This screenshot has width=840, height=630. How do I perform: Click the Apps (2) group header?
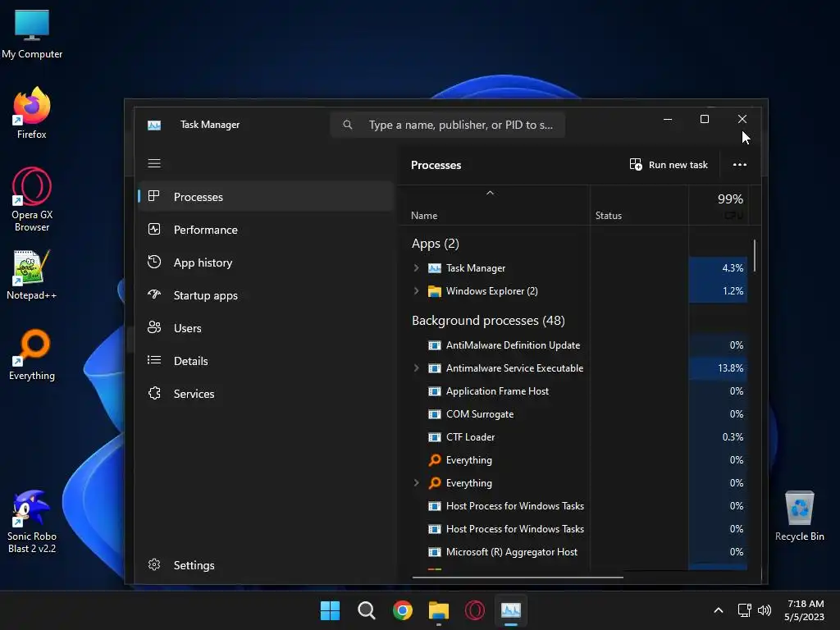click(x=435, y=244)
